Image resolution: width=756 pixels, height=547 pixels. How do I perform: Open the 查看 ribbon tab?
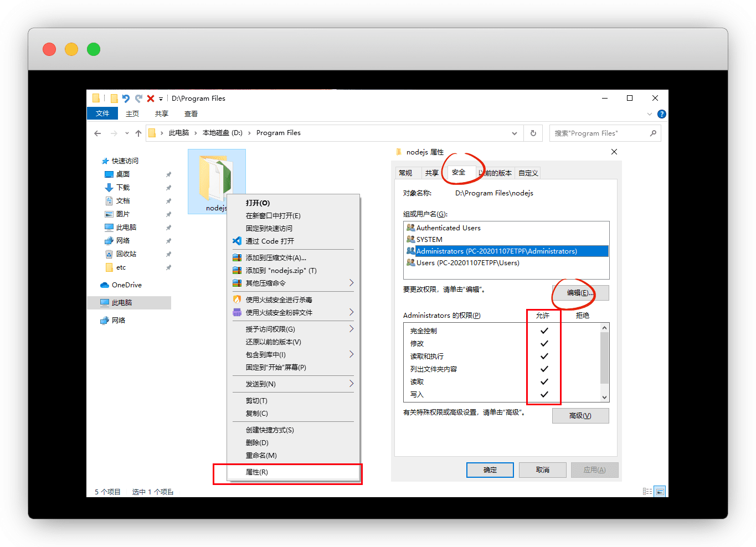(x=191, y=114)
